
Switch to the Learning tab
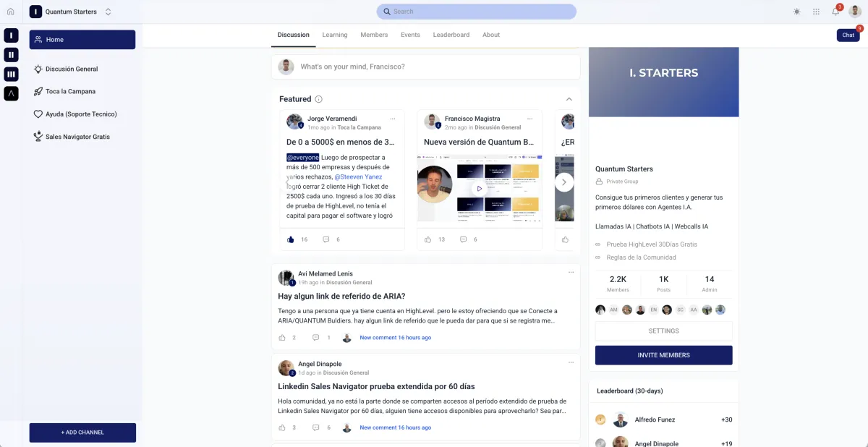[335, 35]
